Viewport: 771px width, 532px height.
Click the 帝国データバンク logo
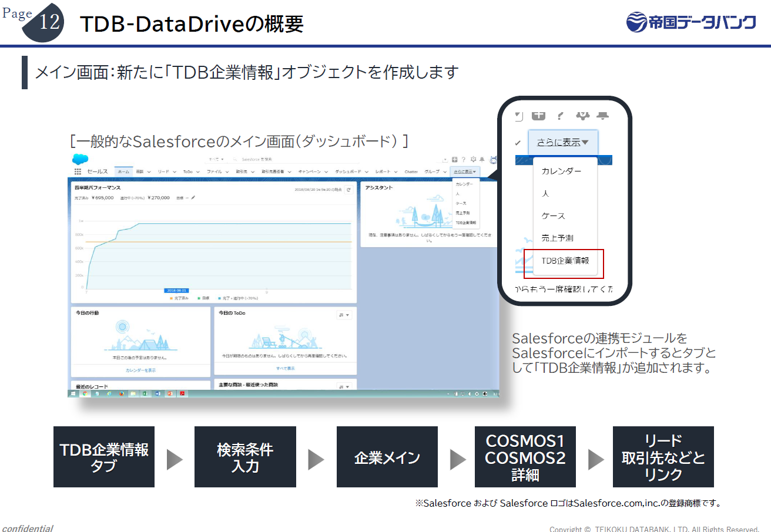click(691, 23)
